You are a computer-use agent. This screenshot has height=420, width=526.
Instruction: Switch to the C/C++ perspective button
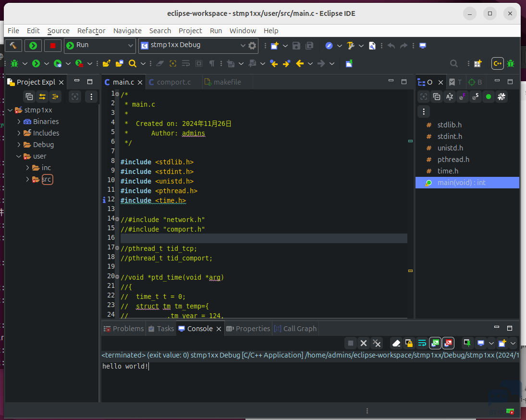click(498, 63)
